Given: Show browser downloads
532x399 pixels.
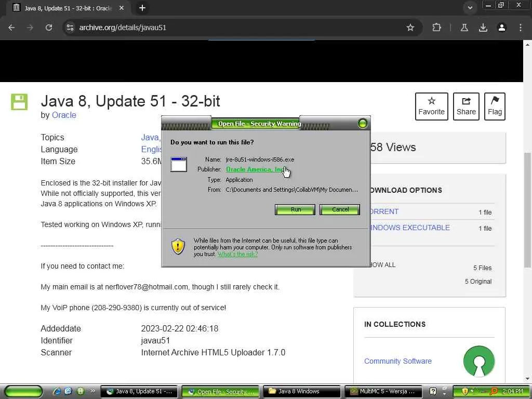Looking at the screenshot, I should pyautogui.click(x=483, y=28).
